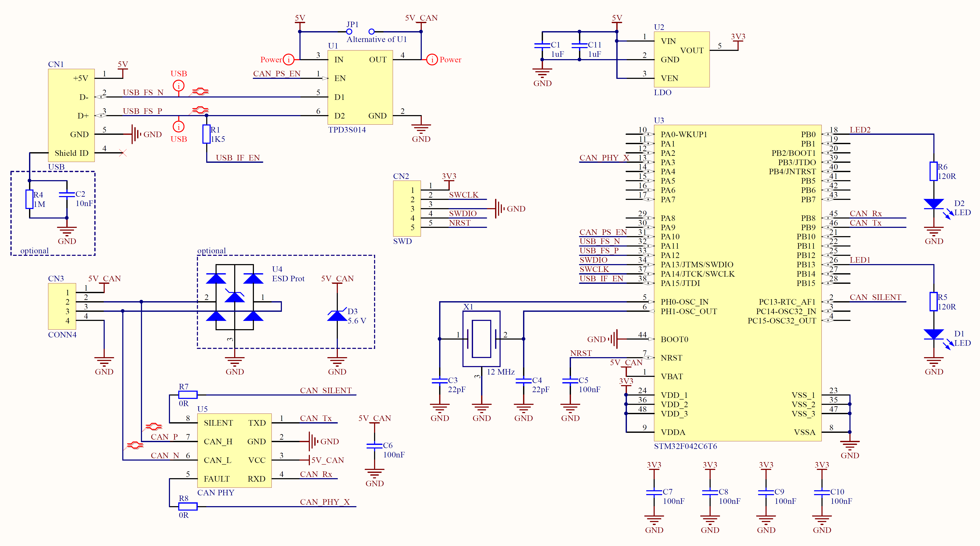Image resolution: width=980 pixels, height=546 pixels.
Task: Click the CAN_PS_EN net label at U1
Action: click(x=277, y=74)
